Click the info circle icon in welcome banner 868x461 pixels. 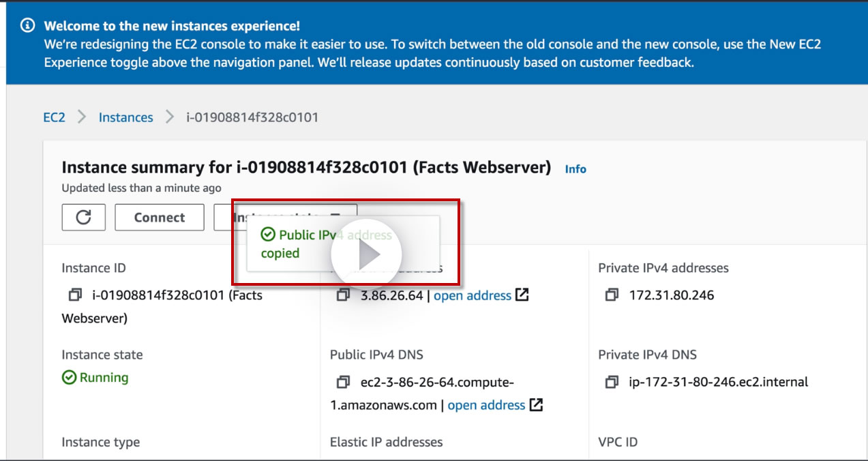28,26
